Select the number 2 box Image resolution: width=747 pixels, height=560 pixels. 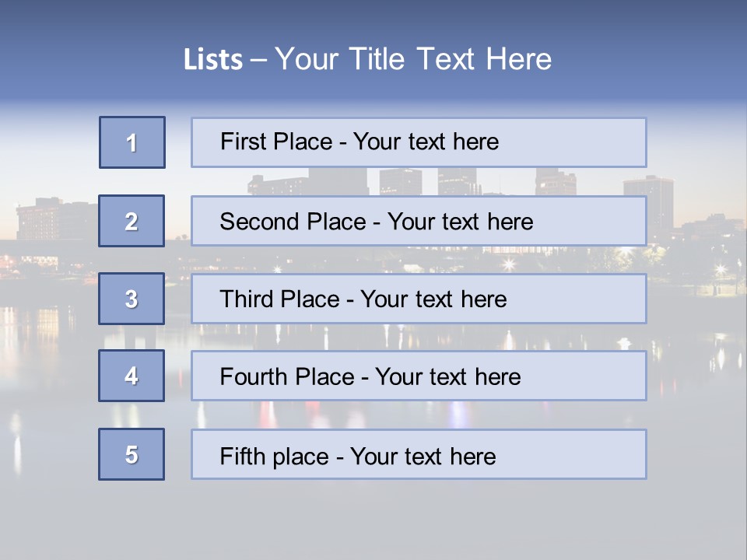132,221
